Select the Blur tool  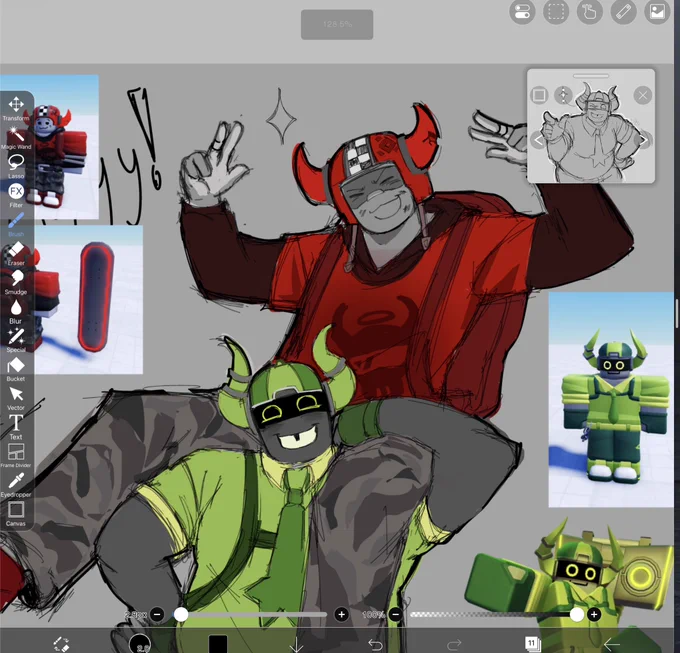[x=16, y=311]
